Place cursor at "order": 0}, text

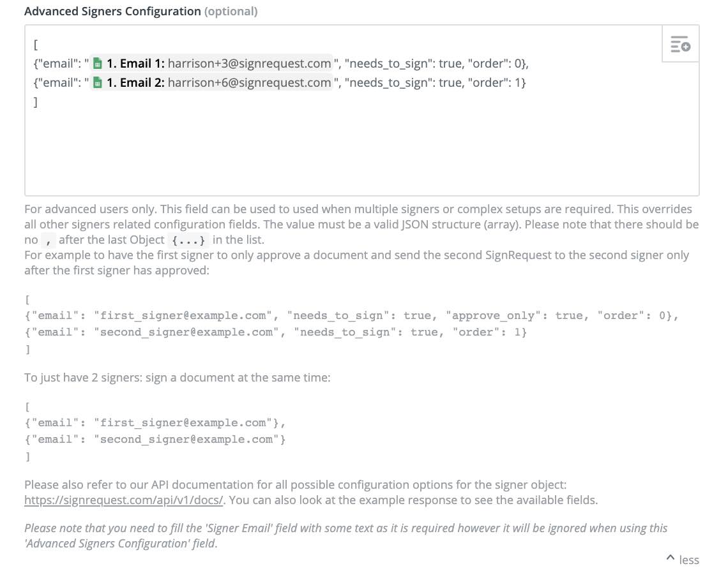pyautogui.click(x=498, y=64)
